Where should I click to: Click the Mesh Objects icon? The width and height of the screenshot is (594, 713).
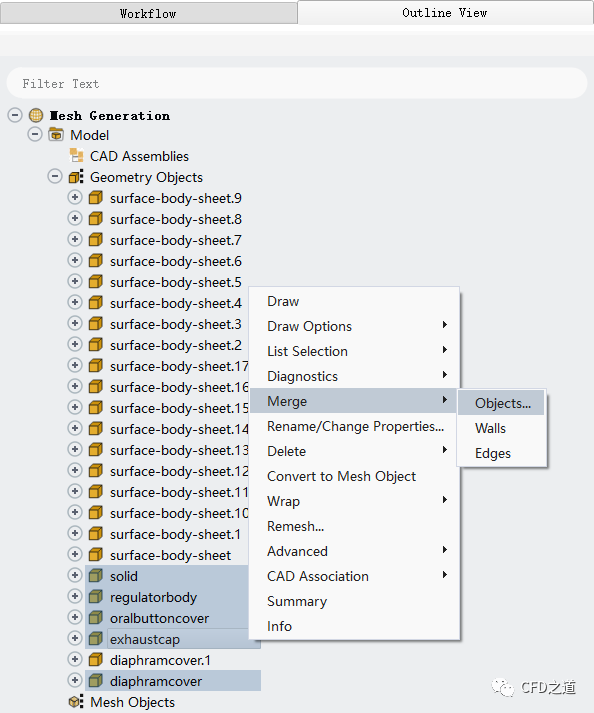click(76, 702)
